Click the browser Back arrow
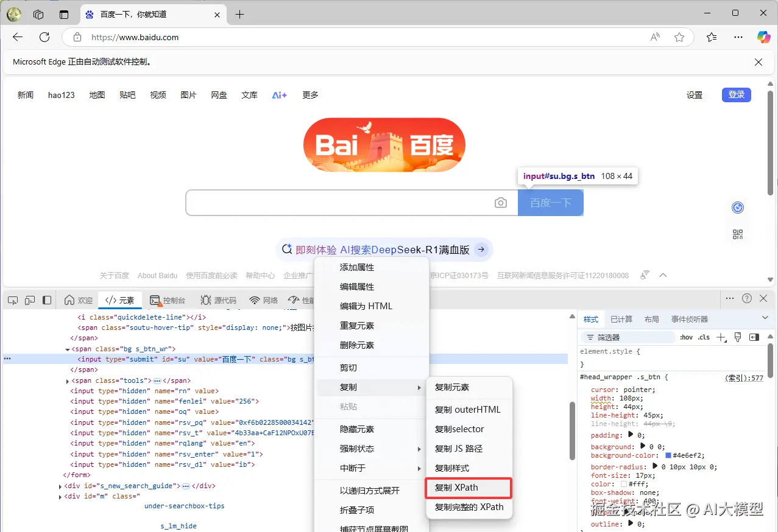Image resolution: width=778 pixels, height=532 pixels. [18, 37]
